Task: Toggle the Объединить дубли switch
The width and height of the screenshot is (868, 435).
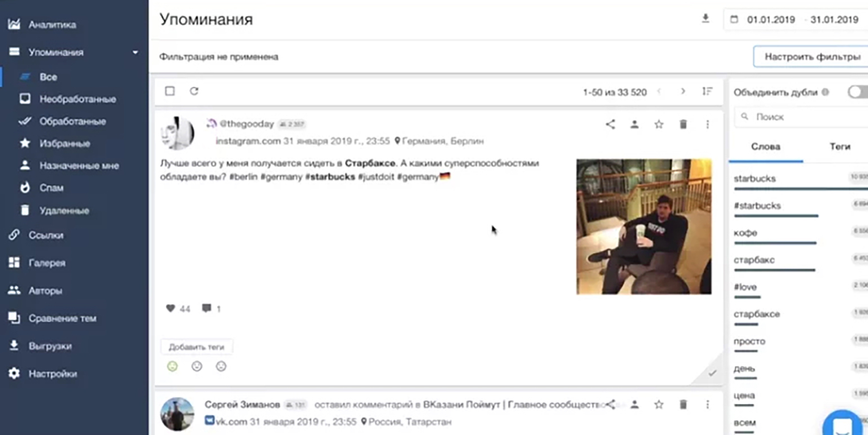Action: (858, 92)
